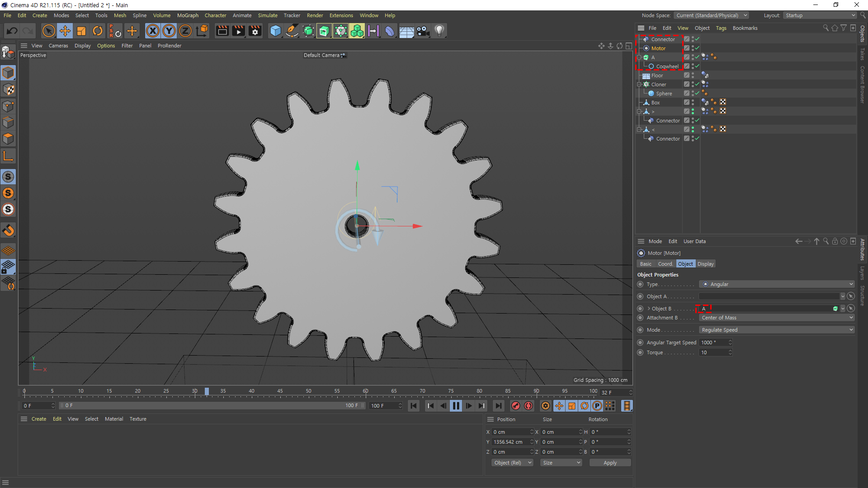
Task: Toggle Type parameter animation radio dot
Action: click(640, 284)
